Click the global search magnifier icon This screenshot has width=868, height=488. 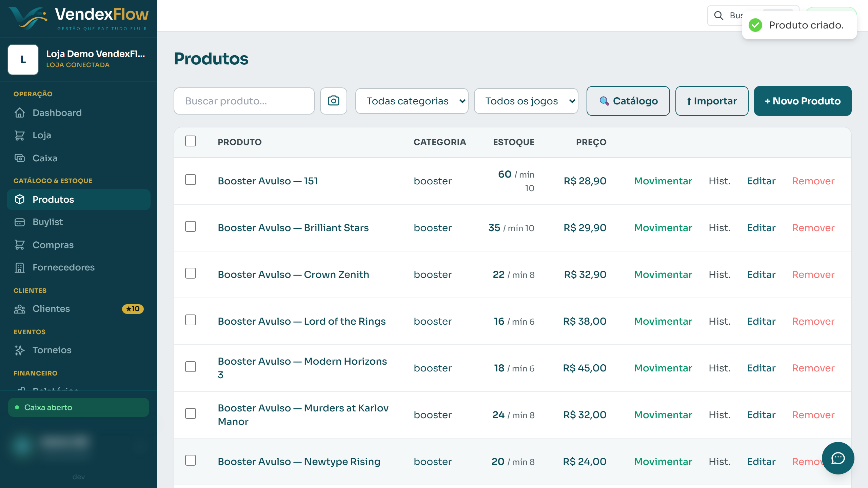(x=718, y=16)
